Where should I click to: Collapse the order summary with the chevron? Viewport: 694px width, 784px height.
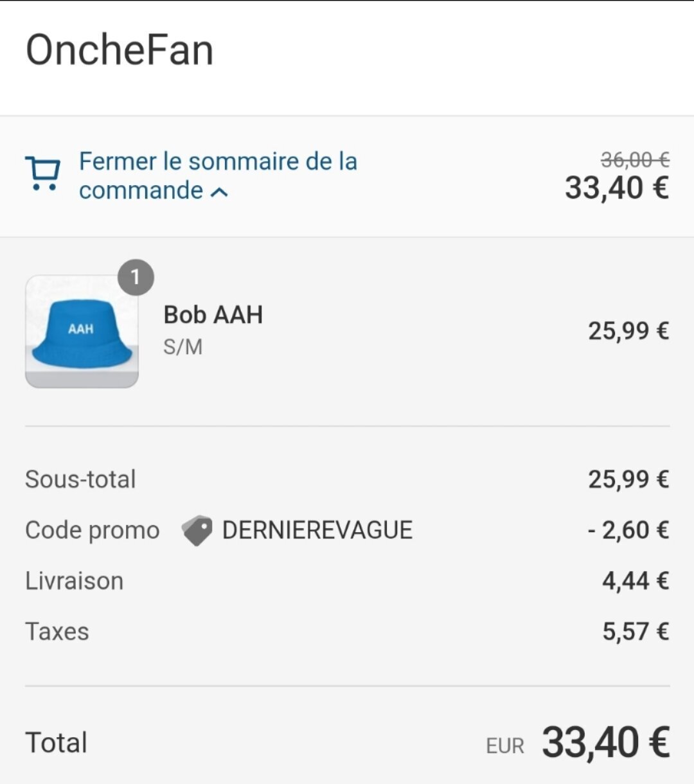[219, 192]
